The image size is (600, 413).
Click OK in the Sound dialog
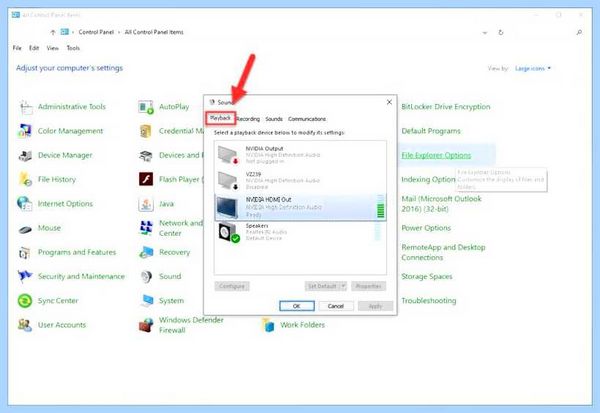pos(297,306)
